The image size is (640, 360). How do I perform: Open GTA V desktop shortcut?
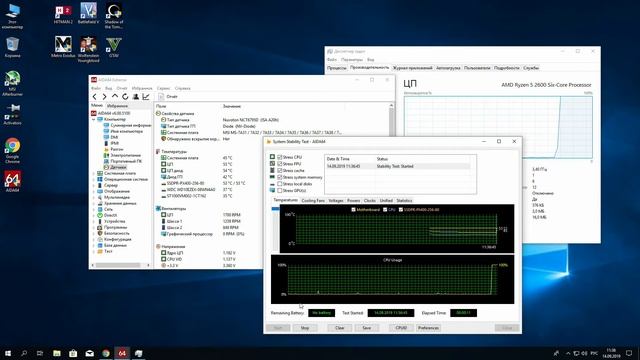pyautogui.click(x=114, y=47)
